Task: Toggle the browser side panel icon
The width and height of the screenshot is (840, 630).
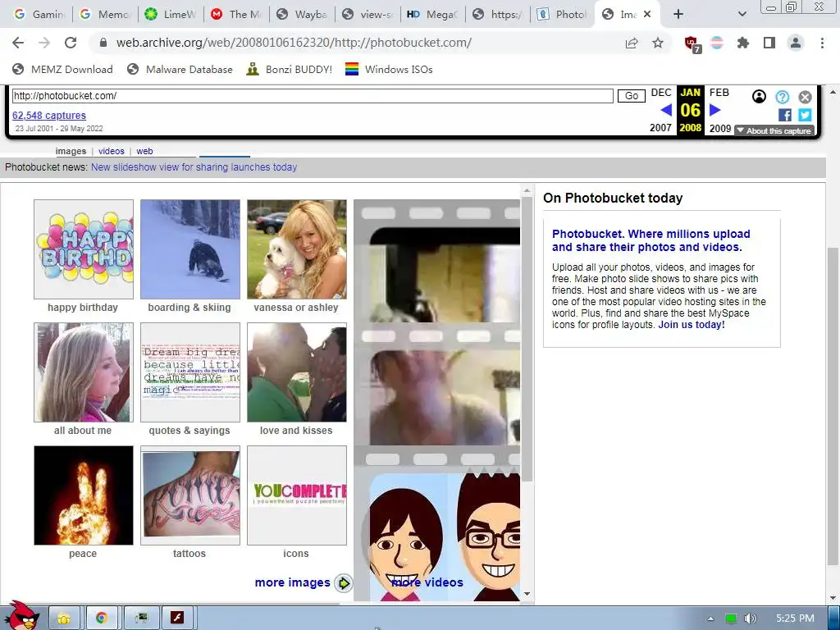Action: [769, 43]
